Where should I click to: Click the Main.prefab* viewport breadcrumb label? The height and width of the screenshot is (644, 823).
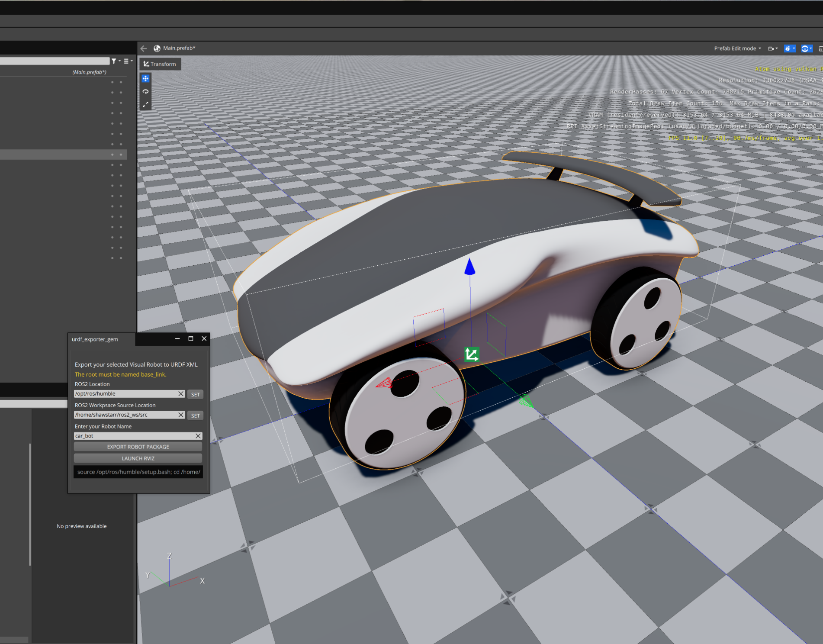click(179, 48)
